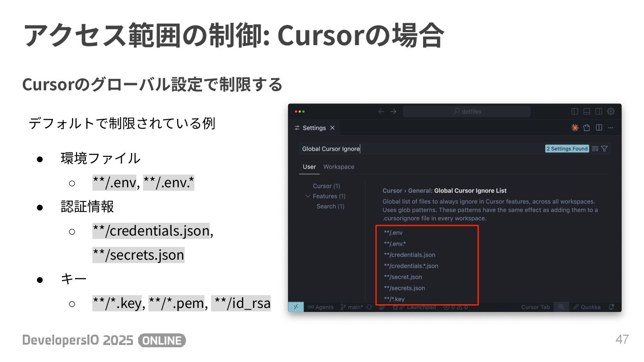Select the **/credentials.*.json list entry

411,266
